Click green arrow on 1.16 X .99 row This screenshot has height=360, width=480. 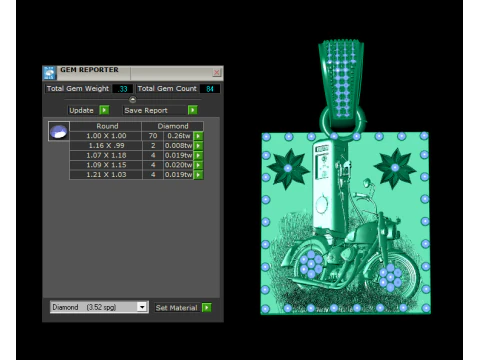click(x=198, y=146)
